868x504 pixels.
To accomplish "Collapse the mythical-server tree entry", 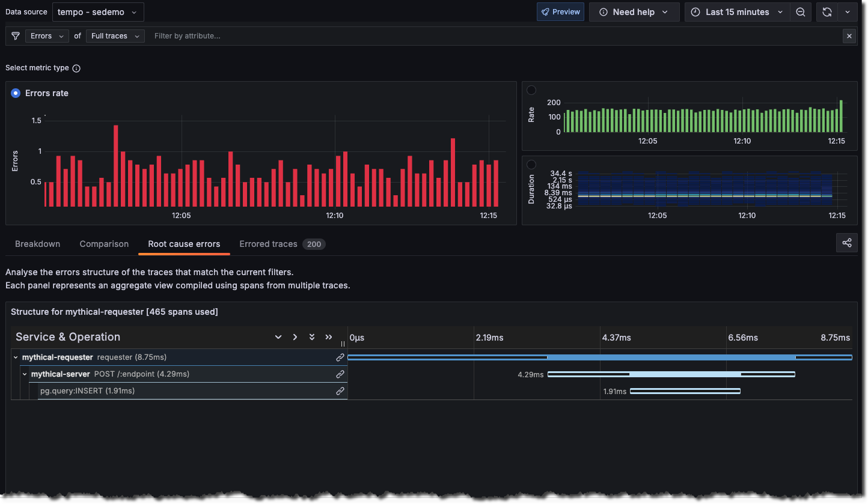I will (25, 374).
